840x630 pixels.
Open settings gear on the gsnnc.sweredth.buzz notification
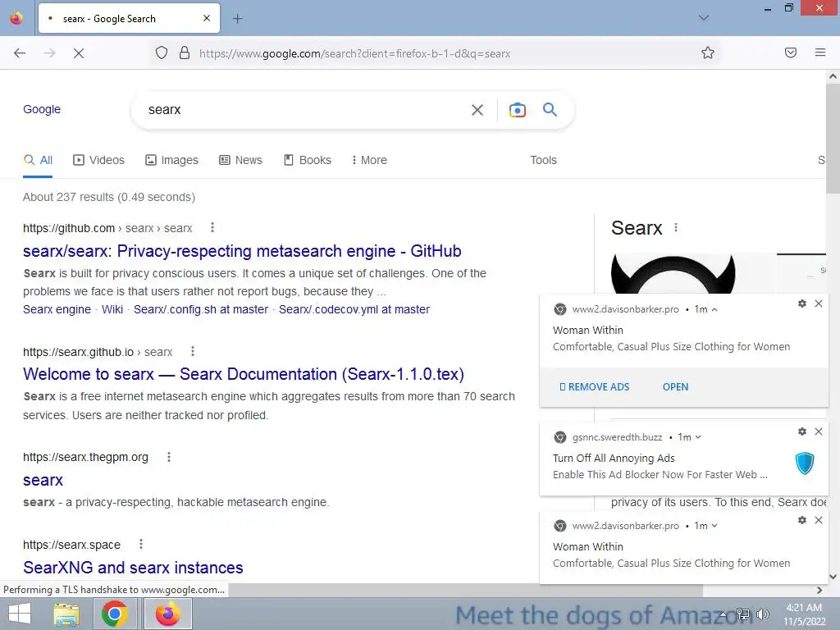point(802,431)
